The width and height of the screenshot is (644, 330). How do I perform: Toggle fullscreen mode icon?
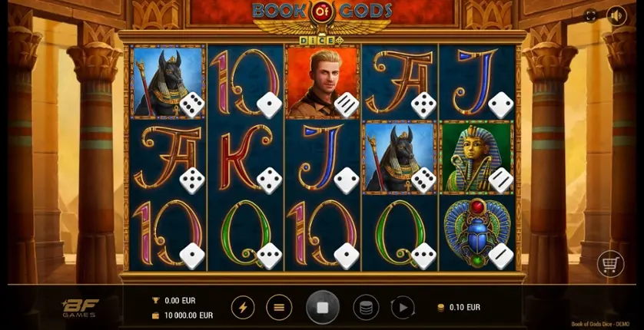coord(591,15)
